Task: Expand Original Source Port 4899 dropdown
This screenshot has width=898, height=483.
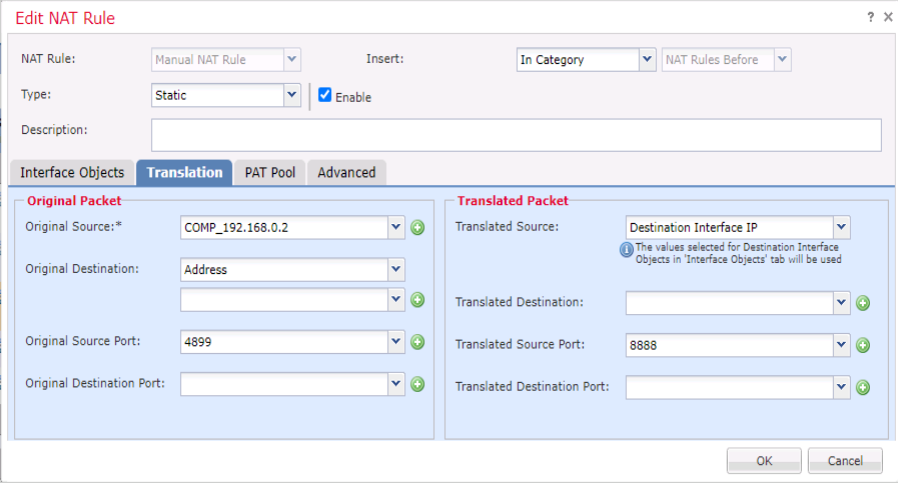Action: 396,342
